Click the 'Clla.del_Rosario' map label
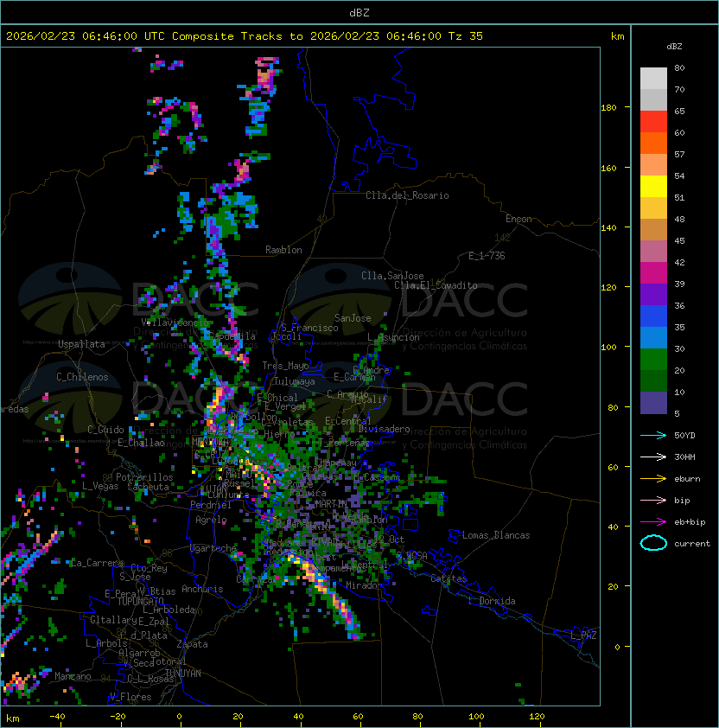The width and height of the screenshot is (719, 728). (407, 195)
